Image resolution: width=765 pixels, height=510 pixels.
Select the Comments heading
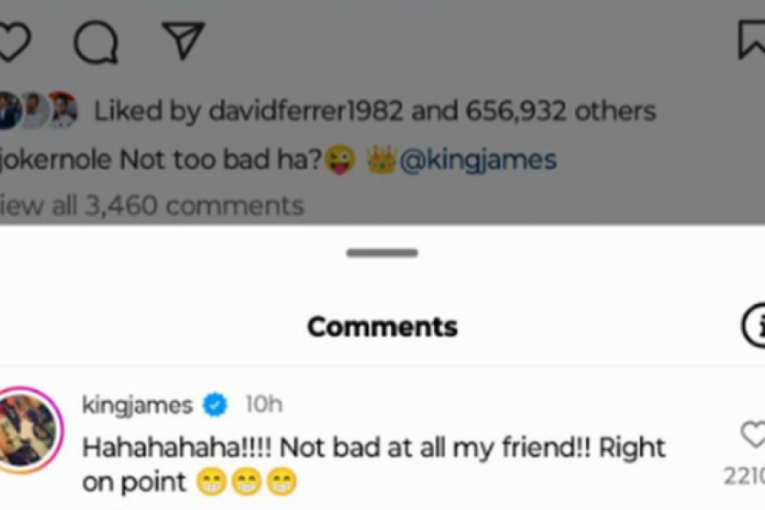[x=382, y=326]
